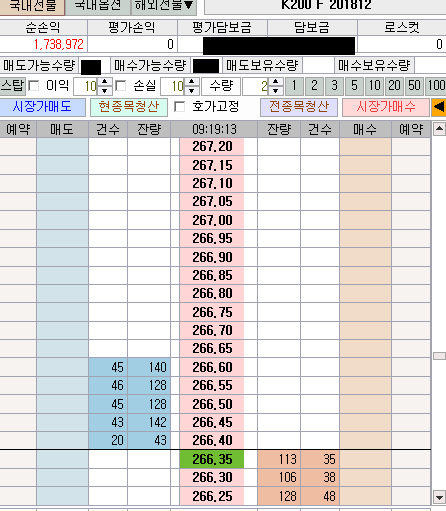The image size is (446, 511).
Task: Enable the 이익 profit stop checkbox
Action: [33, 86]
